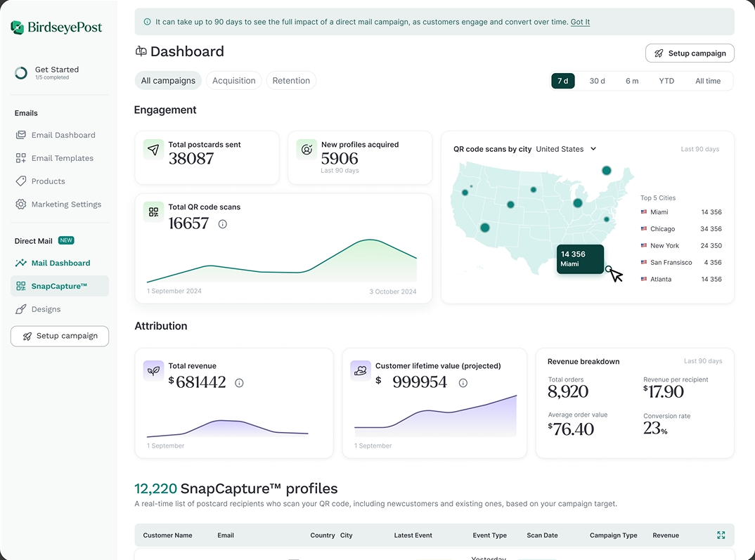Click info icon beside Customer lifetime value
The height and width of the screenshot is (560, 755).
[463, 383]
